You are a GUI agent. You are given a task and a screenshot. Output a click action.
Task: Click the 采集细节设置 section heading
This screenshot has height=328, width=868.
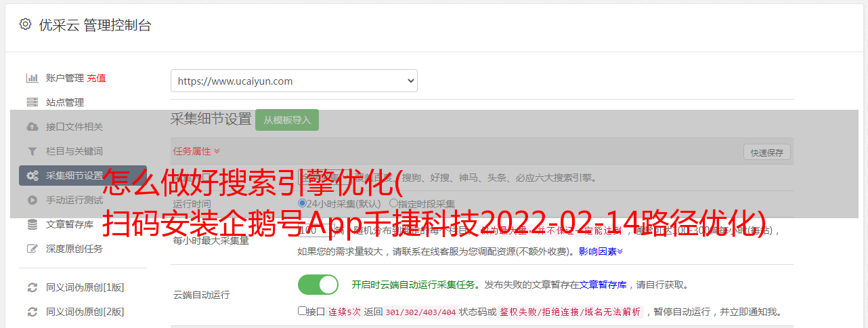211,119
